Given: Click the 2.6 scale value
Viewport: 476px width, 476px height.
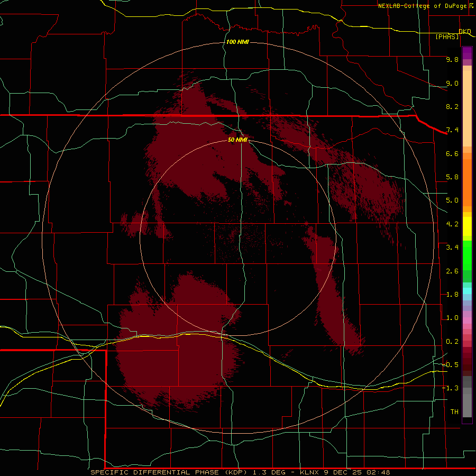Looking at the screenshot, I should (x=452, y=271).
